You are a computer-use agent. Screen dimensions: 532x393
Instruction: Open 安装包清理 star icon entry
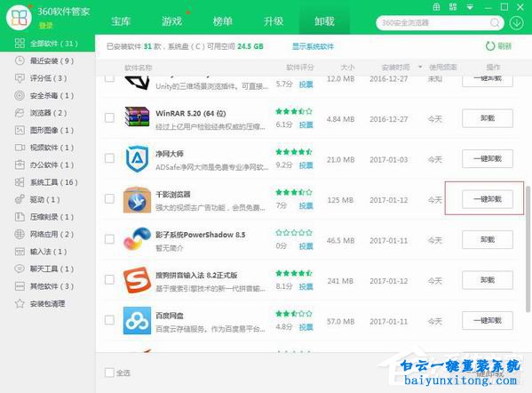(x=20, y=303)
